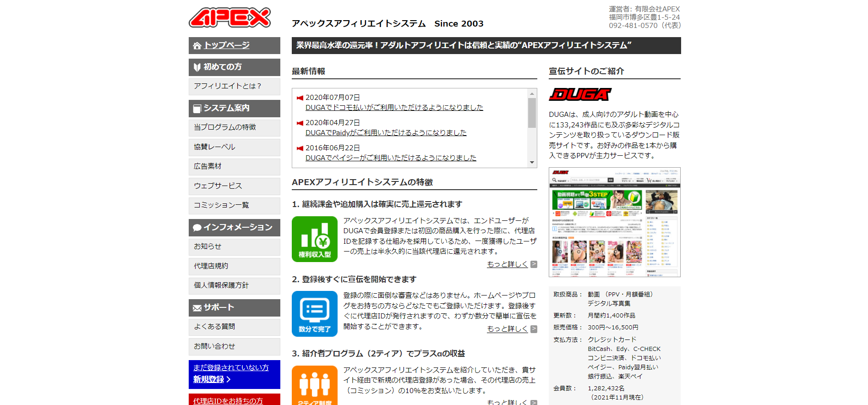
Task: Click the green 権利収入型 icon
Action: pos(315,239)
